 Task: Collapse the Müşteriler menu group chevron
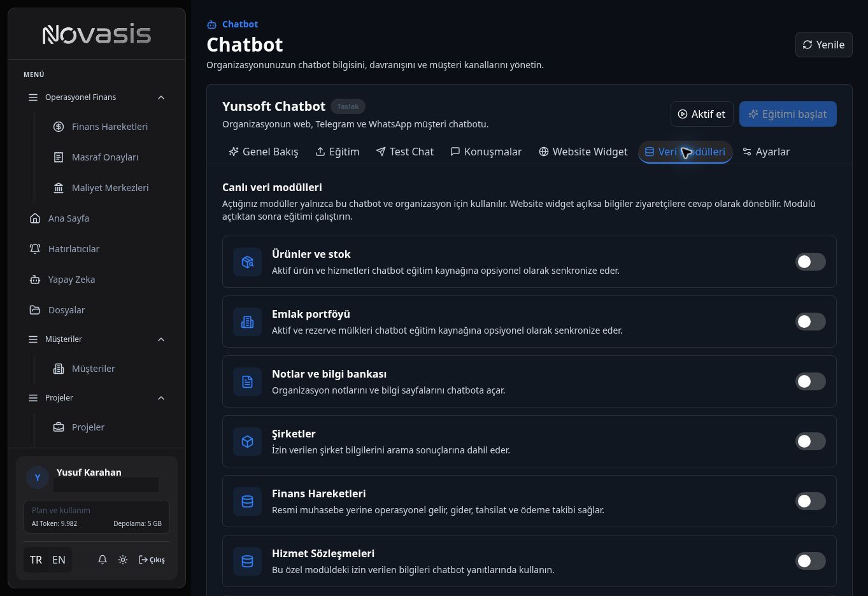pos(161,339)
